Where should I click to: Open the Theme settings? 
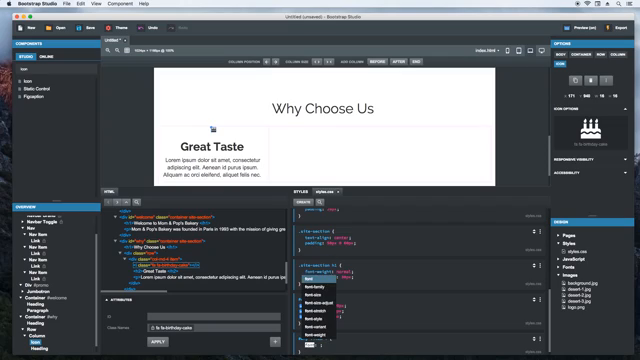click(x=117, y=28)
